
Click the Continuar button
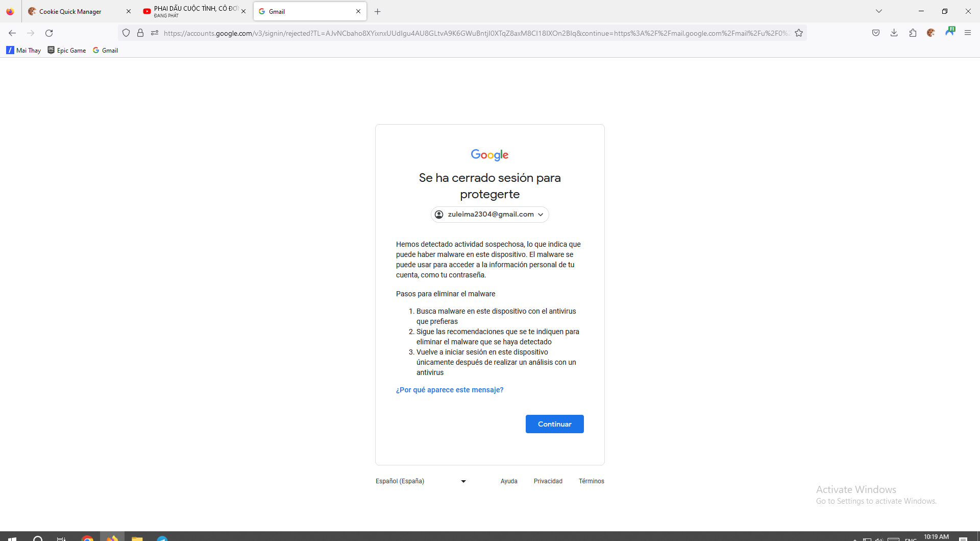click(x=555, y=424)
